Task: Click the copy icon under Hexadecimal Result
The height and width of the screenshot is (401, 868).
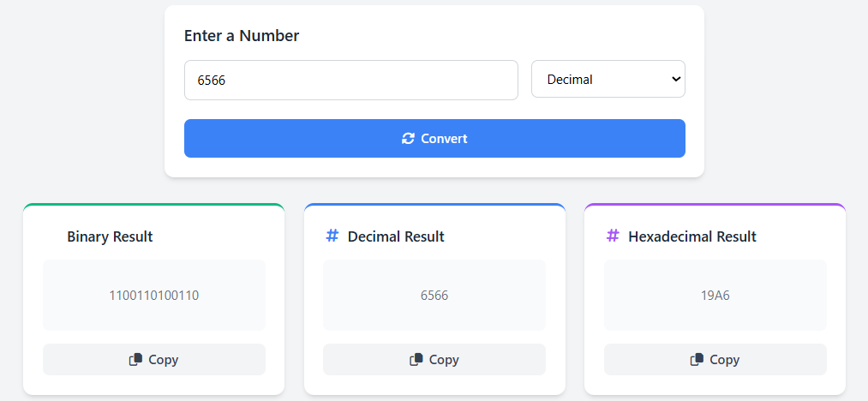Action: 697,360
